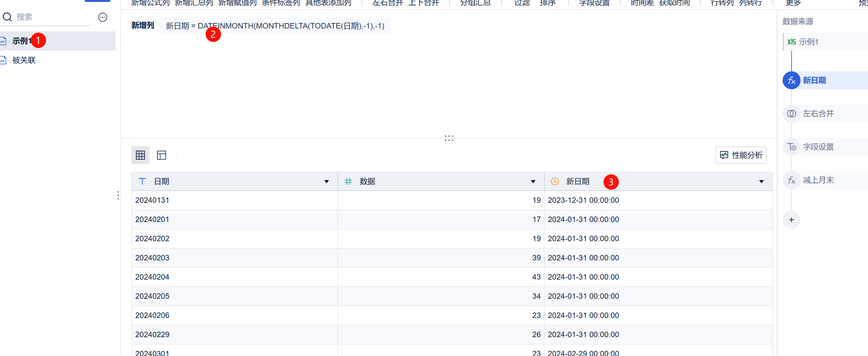Click the text type icon of 日期 column

[x=142, y=181]
